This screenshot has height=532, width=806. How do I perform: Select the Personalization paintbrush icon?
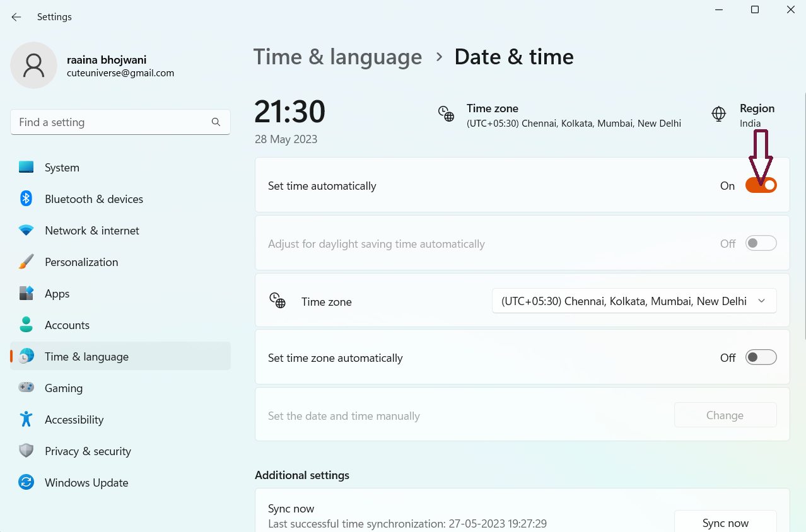pyautogui.click(x=26, y=262)
